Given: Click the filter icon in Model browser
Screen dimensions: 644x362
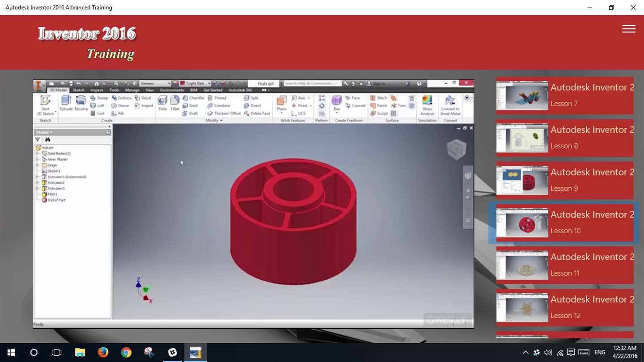Looking at the screenshot, I should pos(38,139).
